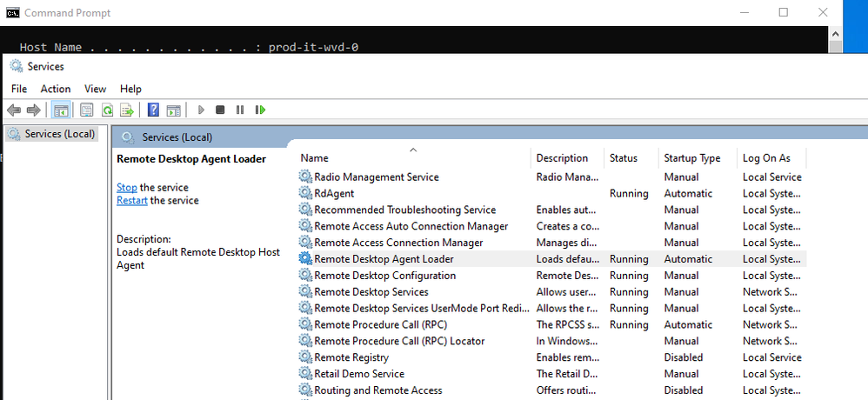Sort by Startup Type column header
The width and height of the screenshot is (868, 400).
pyautogui.click(x=698, y=157)
